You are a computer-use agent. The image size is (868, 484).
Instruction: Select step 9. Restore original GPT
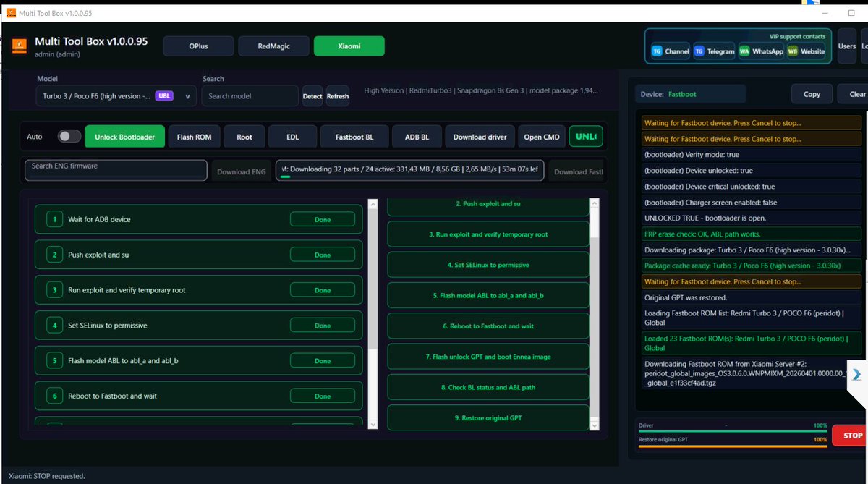(488, 418)
